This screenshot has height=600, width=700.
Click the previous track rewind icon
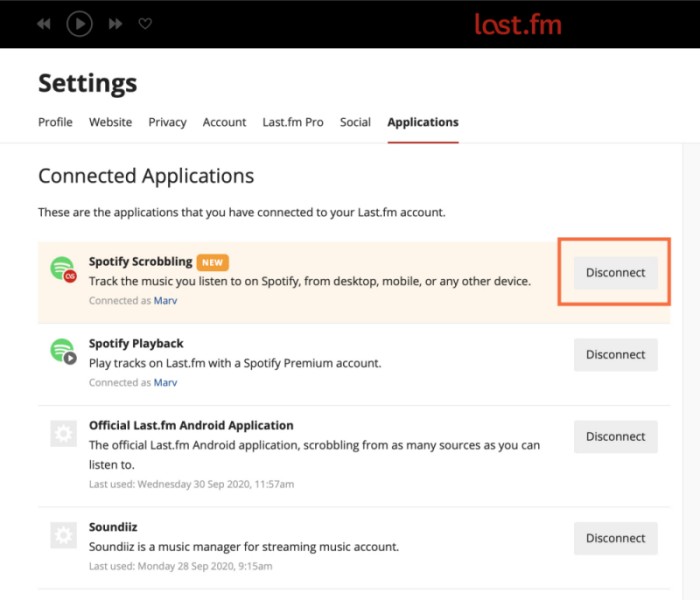point(44,24)
